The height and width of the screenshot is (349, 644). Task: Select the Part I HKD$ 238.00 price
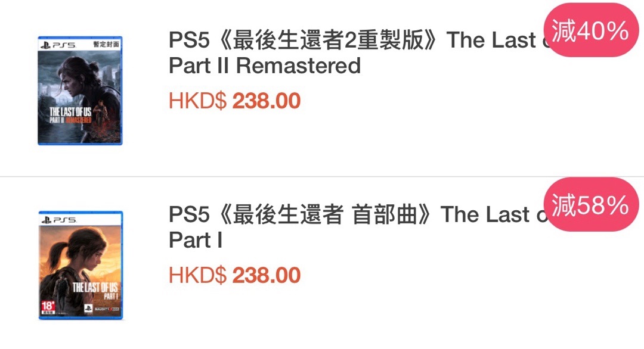(235, 275)
